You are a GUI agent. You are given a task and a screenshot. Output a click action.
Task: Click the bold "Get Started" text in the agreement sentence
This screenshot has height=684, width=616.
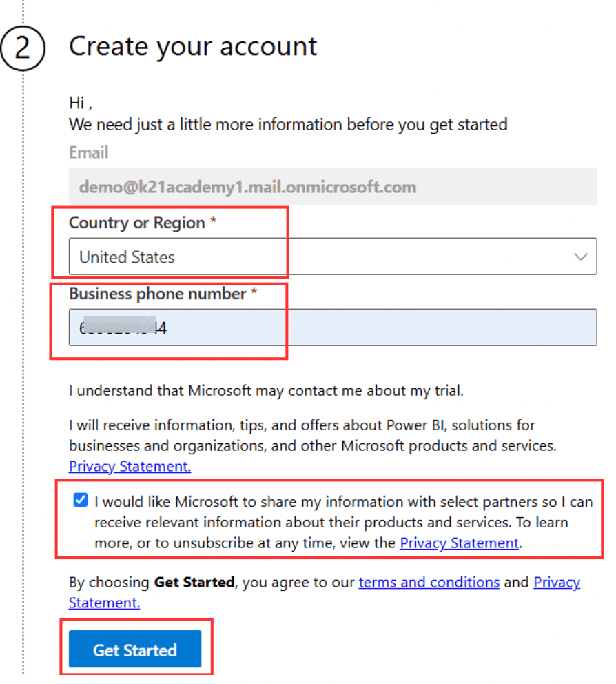pyautogui.click(x=194, y=582)
